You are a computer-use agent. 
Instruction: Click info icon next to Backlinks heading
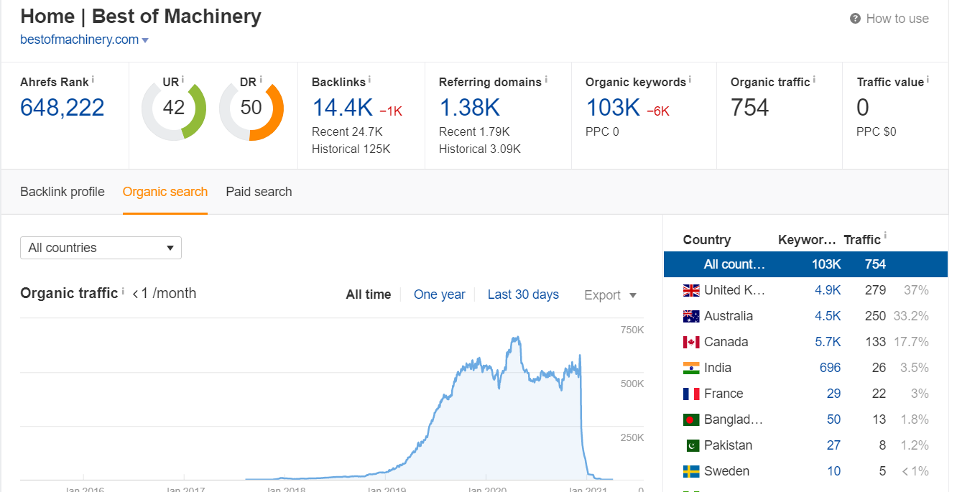pos(369,78)
